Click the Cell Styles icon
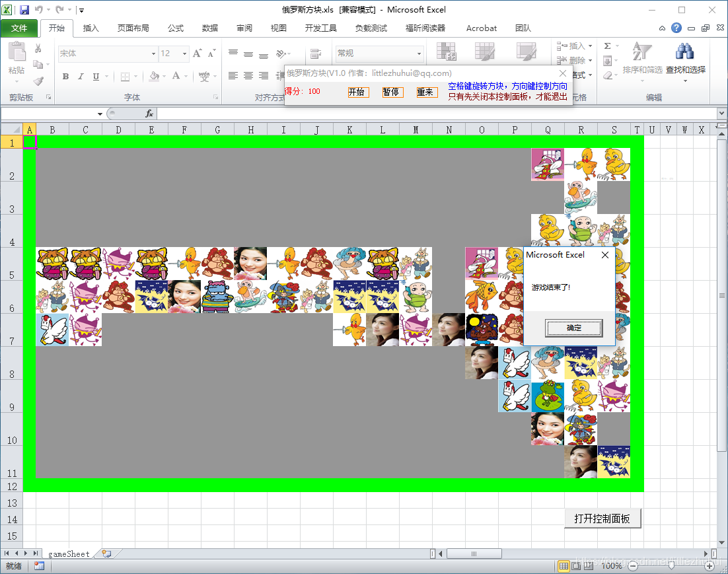This screenshot has width=728, height=574. (x=527, y=52)
